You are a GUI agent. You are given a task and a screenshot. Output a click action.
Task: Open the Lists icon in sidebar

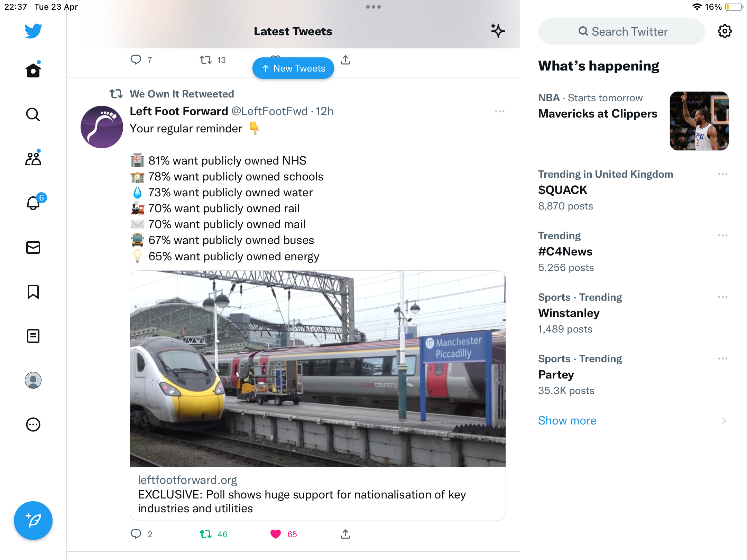[x=33, y=336]
